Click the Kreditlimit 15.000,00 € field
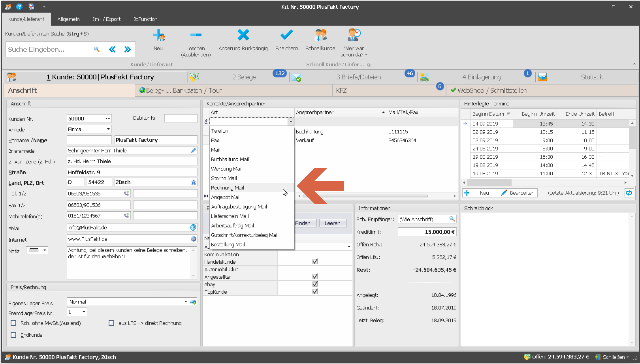The width and height of the screenshot is (640, 364). click(x=427, y=232)
